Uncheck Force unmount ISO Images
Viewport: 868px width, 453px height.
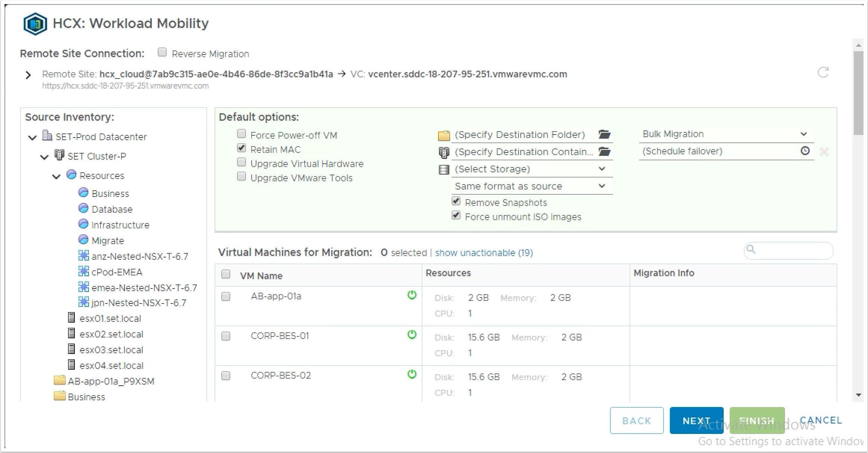click(x=456, y=215)
